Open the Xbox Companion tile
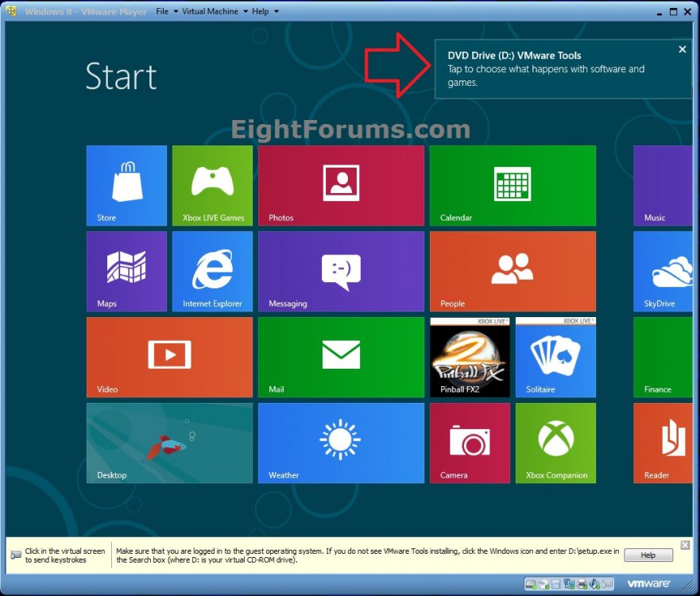This screenshot has width=700, height=596. tap(556, 443)
